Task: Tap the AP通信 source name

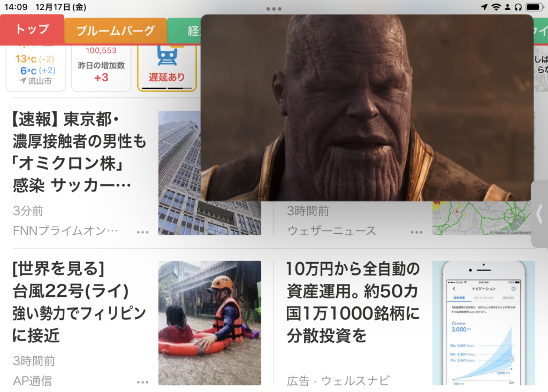Action: tap(32, 381)
